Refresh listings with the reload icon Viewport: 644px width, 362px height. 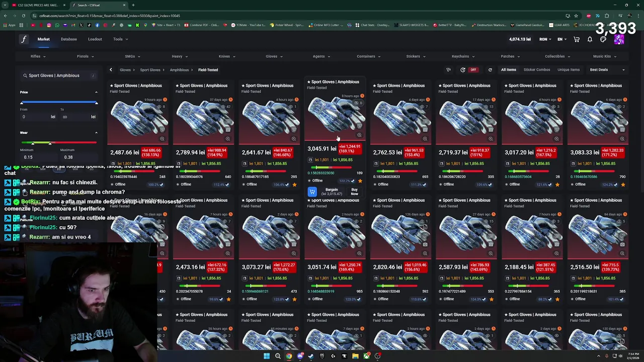(x=490, y=70)
